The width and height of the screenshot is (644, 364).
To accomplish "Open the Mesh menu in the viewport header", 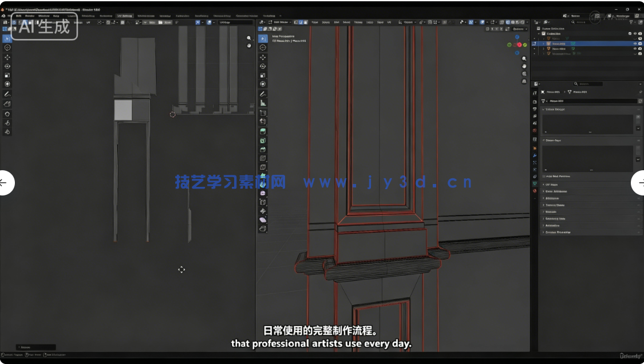I will [347, 22].
